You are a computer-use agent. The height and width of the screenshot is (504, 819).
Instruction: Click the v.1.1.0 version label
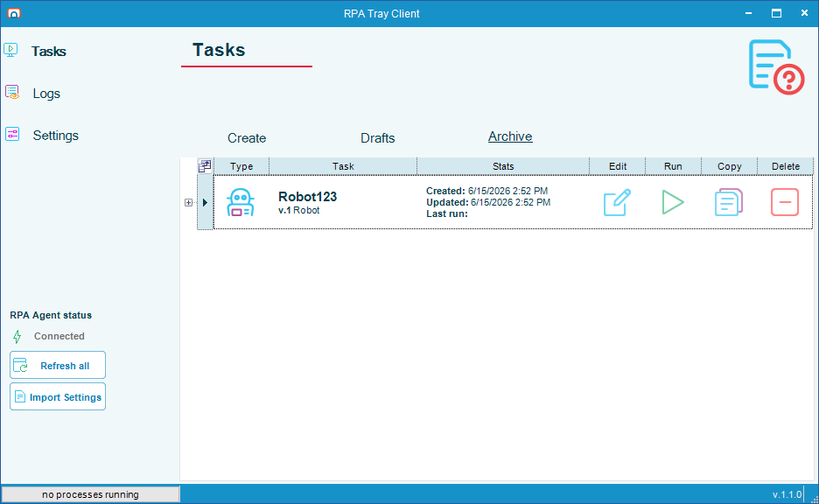tap(787, 494)
